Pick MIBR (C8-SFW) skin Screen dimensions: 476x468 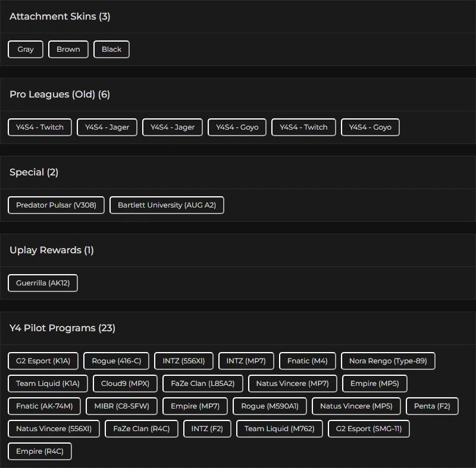122,406
